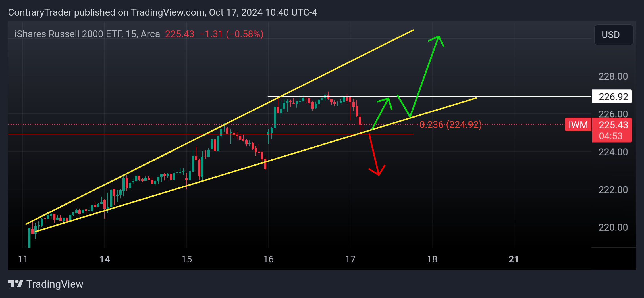This screenshot has width=644, height=298.
Task: Click date 15 on the time axis
Action: click(x=187, y=259)
